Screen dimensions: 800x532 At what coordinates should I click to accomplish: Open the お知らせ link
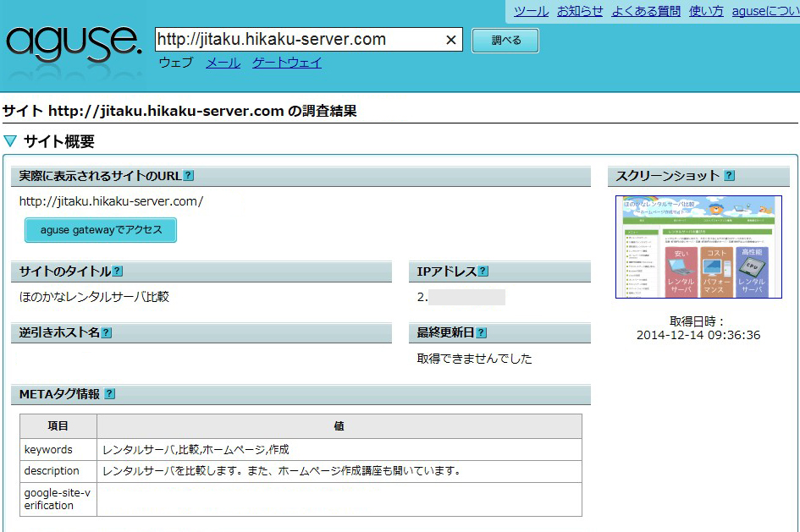pyautogui.click(x=580, y=11)
